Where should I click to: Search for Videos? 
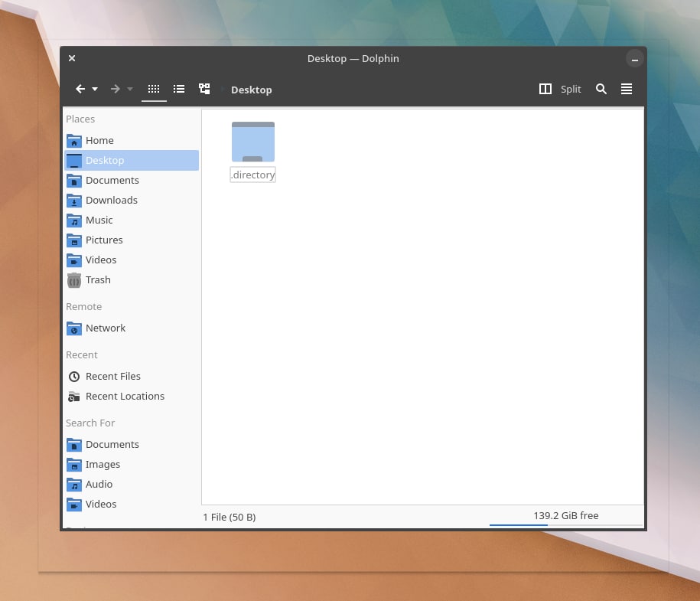click(x=132, y=504)
